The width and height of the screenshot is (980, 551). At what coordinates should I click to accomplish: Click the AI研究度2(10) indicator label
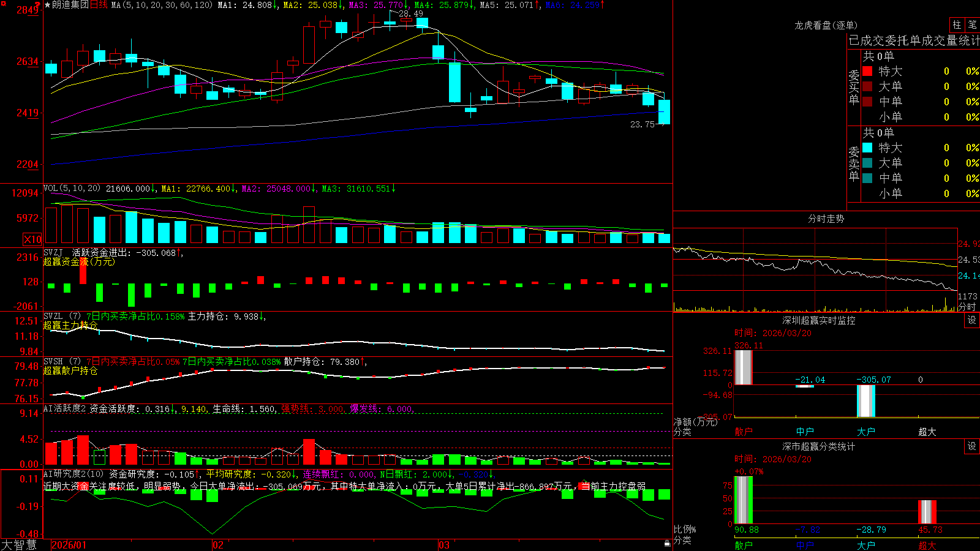(73, 474)
